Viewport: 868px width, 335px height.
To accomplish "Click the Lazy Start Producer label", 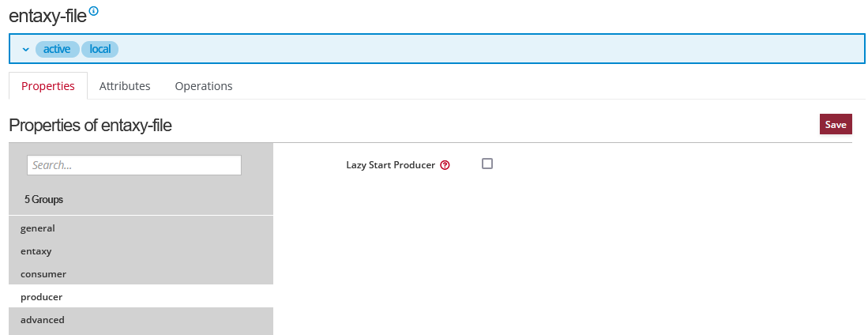I will (390, 165).
